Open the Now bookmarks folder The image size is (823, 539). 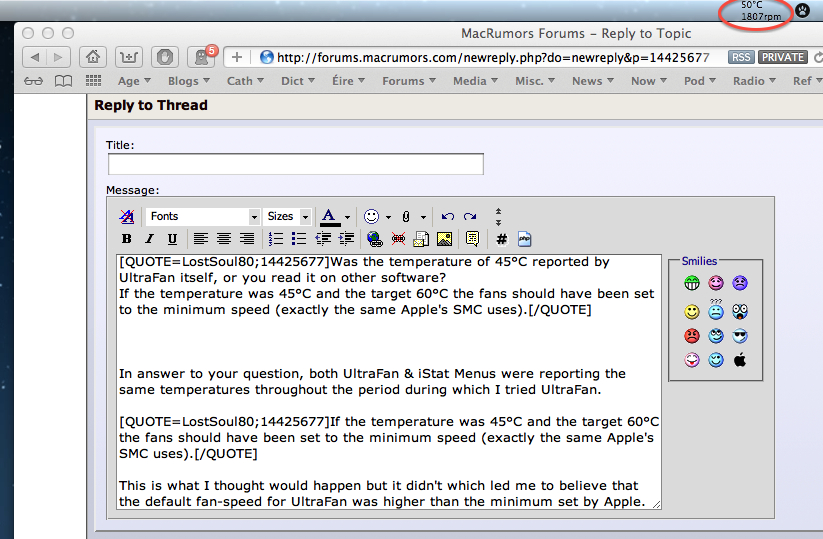(649, 81)
